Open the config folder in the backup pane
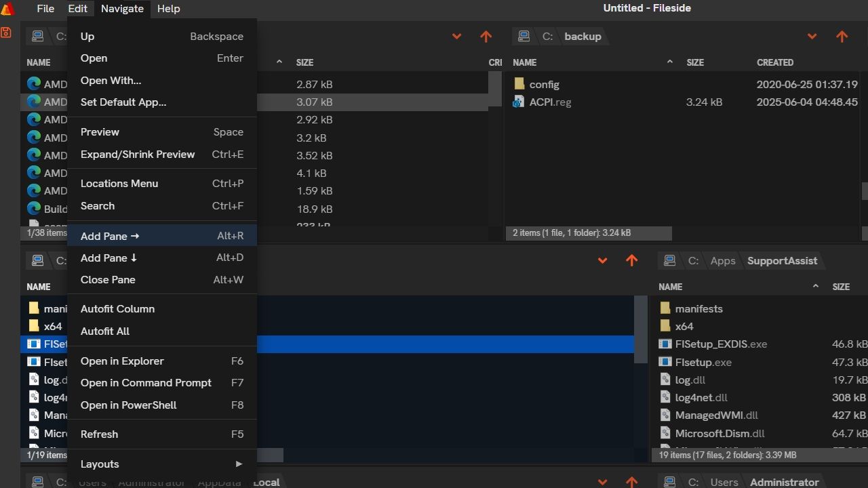 click(x=545, y=84)
